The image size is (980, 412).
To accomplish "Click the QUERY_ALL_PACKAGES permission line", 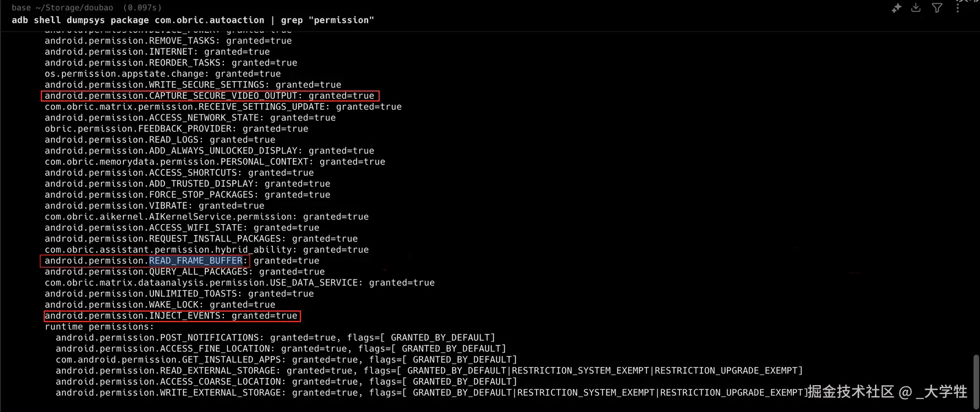I will (184, 272).
